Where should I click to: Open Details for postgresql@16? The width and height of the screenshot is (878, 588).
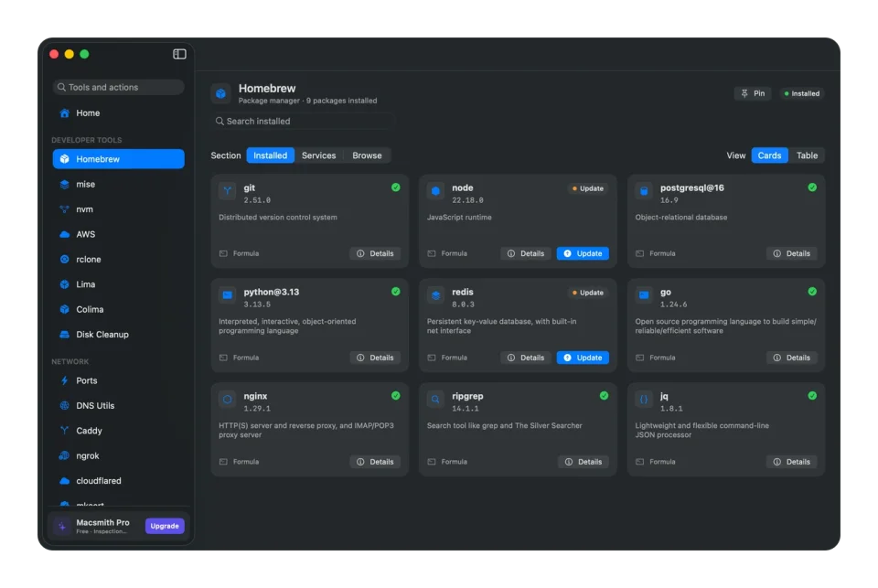(791, 253)
